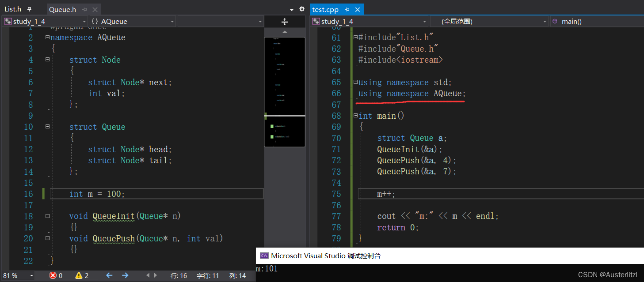This screenshot has width=644, height=282.
Task: Click the red error count icon
Action: [x=53, y=275]
